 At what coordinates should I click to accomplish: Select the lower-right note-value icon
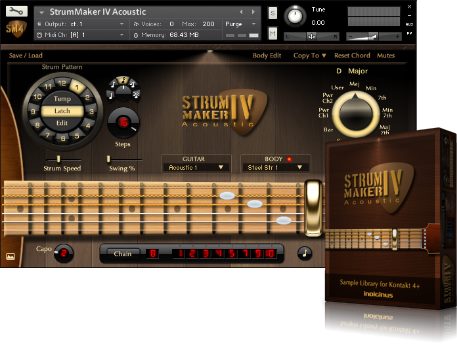coord(136,95)
